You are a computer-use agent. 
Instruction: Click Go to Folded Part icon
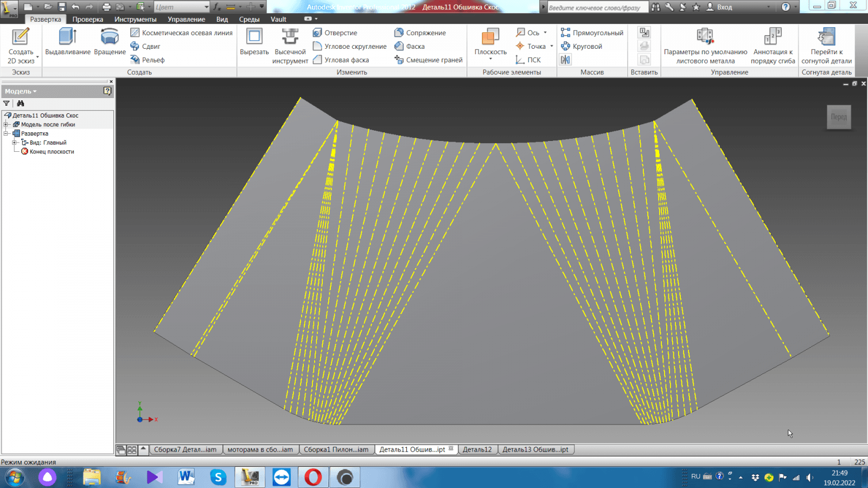click(826, 46)
